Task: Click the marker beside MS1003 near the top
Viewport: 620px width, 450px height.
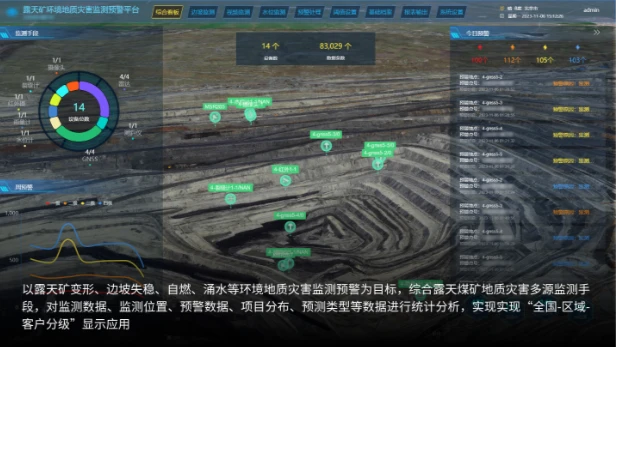Action: 250,114
